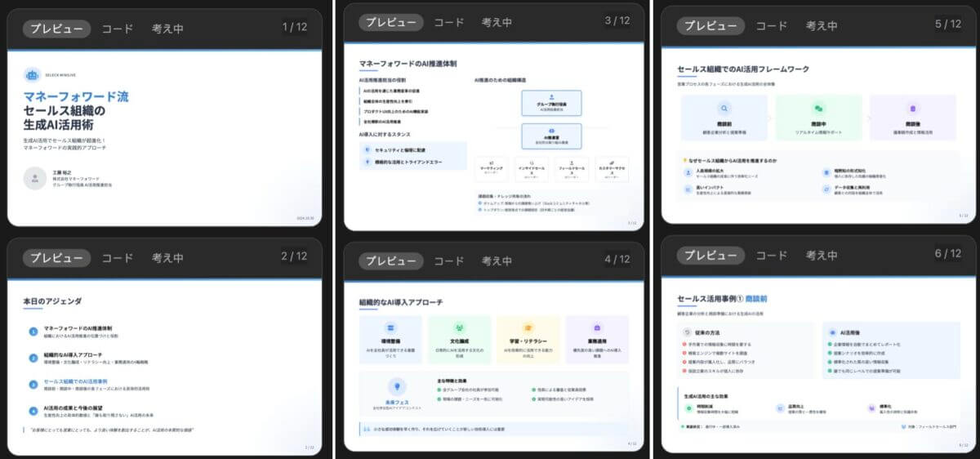Click the icon beside 暗黙知の形式知化
Image resolution: width=980 pixels, height=459 pixels.
(x=826, y=173)
